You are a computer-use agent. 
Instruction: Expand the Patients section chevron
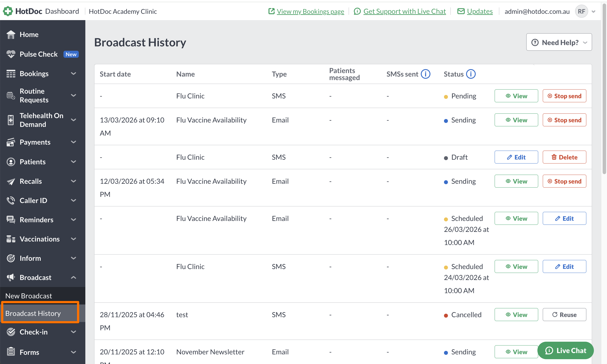coord(73,162)
